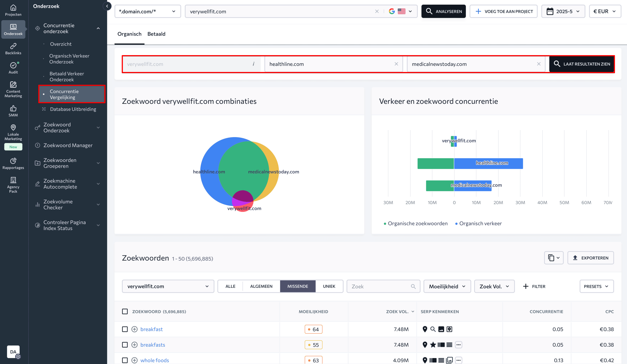Open the Zoek Vol. filter dropdown
Image resolution: width=627 pixels, height=364 pixels.
coord(494,286)
